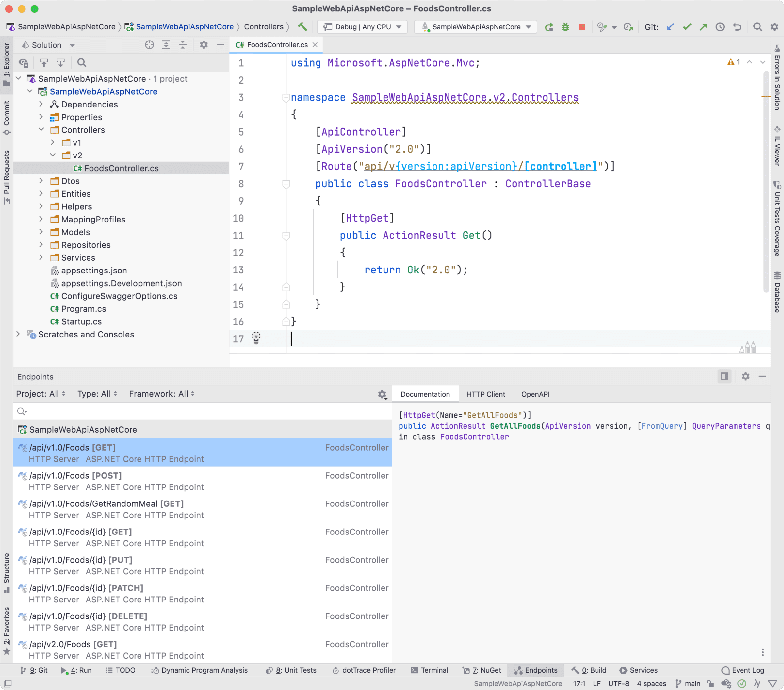
Task: Switch to the HTTP Client tab
Action: tap(485, 394)
